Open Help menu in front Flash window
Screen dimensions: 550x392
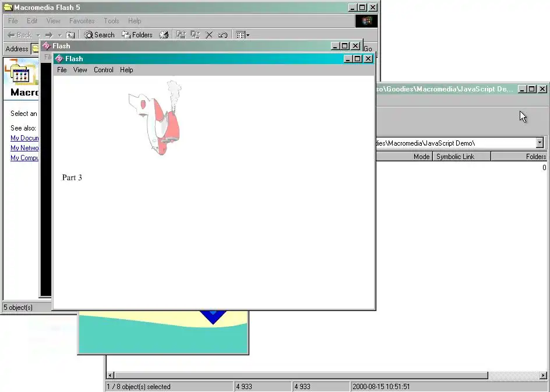click(126, 70)
